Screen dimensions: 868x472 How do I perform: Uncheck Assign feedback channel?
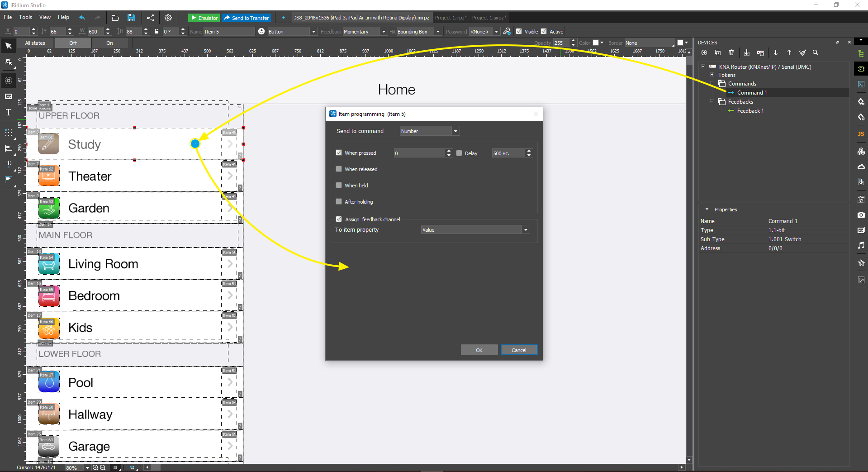coord(339,219)
